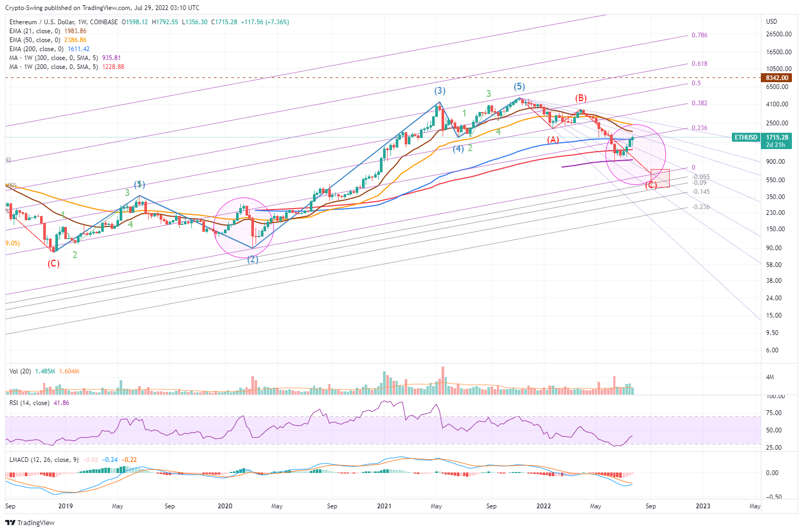Click the LMACD signal value -0.22
Viewport: 803px width, 532px height.
tap(130, 460)
